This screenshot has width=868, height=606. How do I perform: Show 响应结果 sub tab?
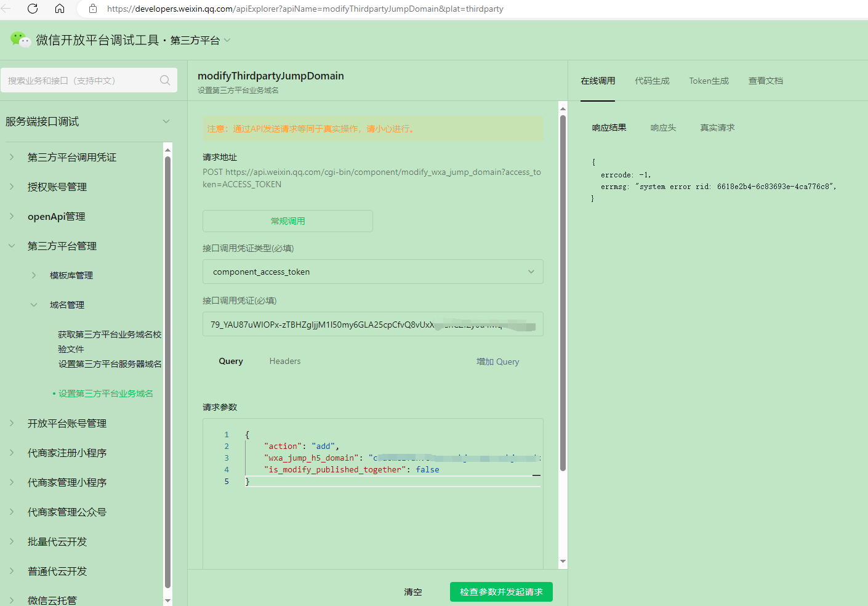pos(609,127)
